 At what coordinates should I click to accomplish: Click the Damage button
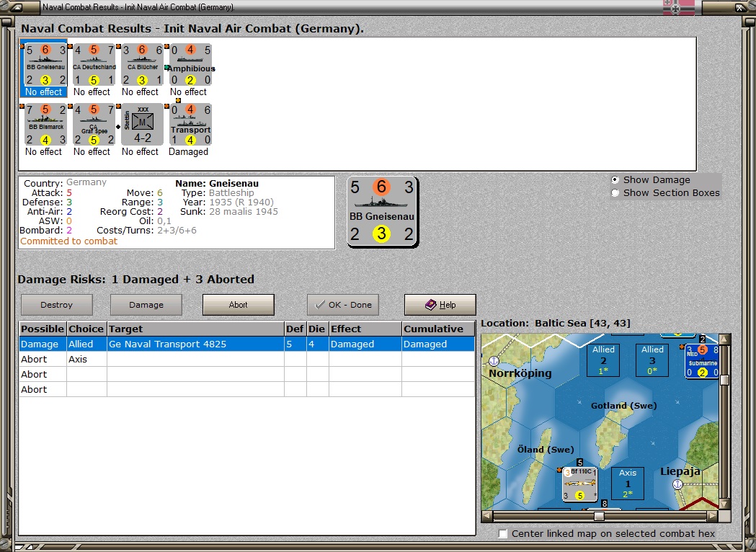(x=146, y=305)
